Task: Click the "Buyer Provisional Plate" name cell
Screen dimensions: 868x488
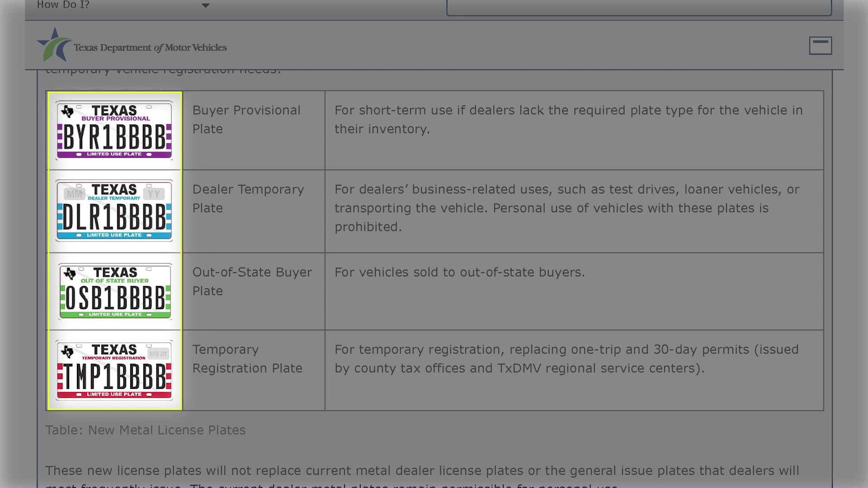Action: [246, 119]
